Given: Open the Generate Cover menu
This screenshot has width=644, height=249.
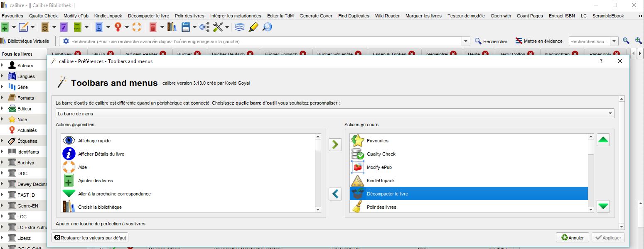Looking at the screenshot, I should [x=316, y=16].
